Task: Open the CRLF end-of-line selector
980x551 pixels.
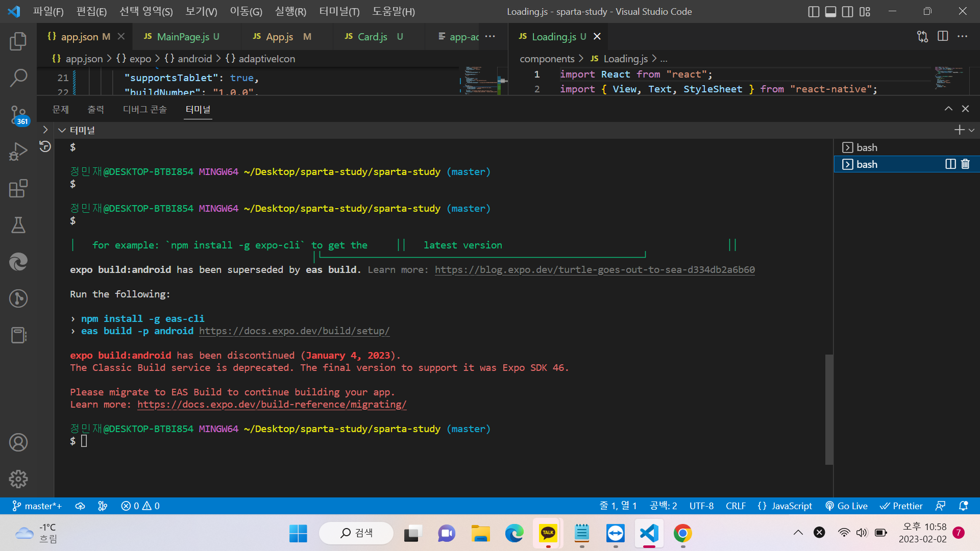Action: pos(736,506)
